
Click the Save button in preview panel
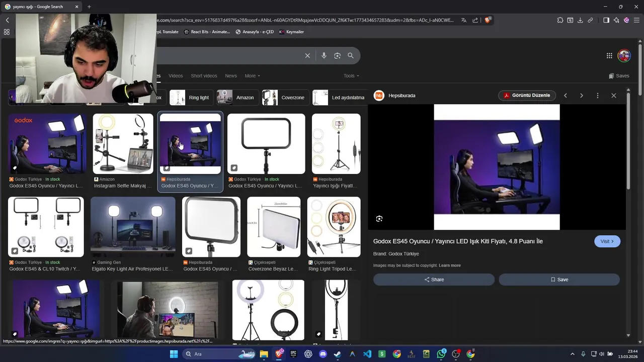[x=559, y=280]
